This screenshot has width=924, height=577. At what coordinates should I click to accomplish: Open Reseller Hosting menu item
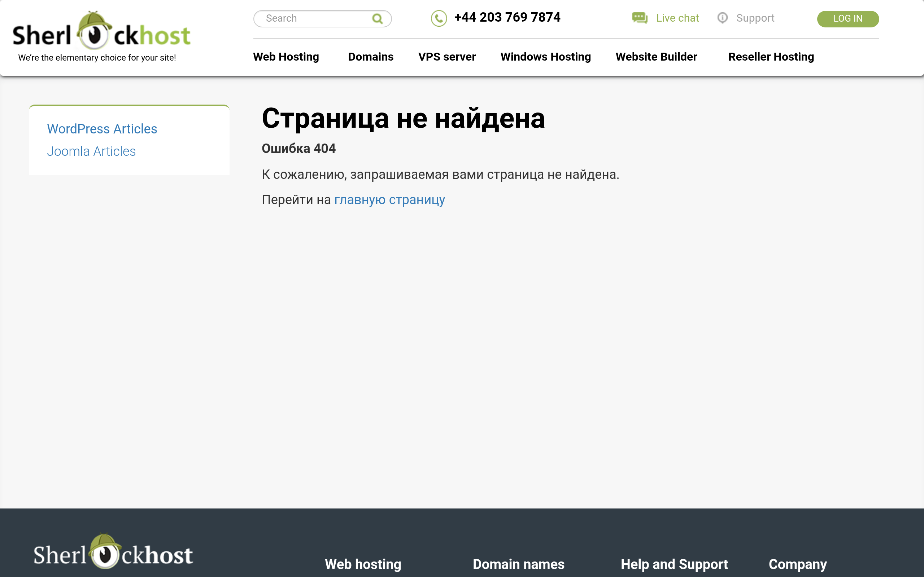click(x=771, y=57)
